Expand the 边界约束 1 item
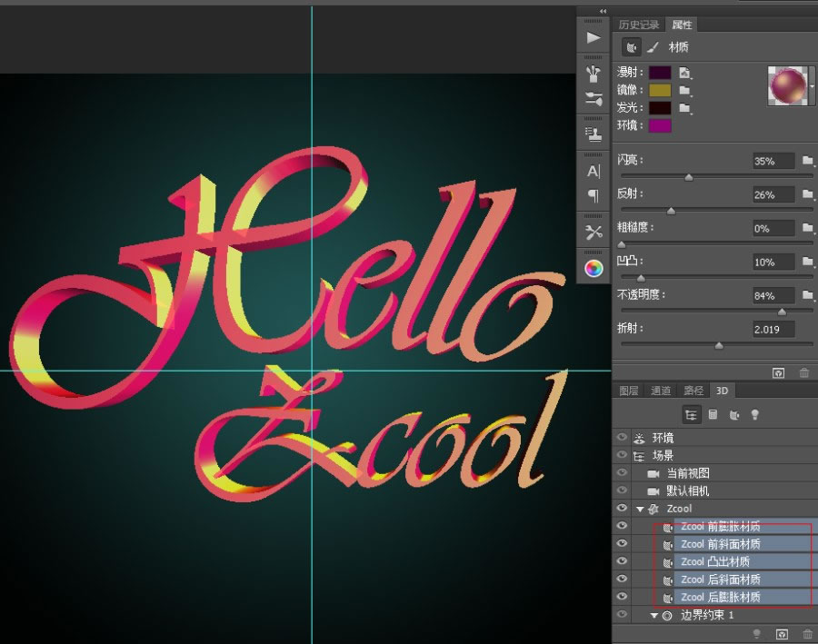Image resolution: width=818 pixels, height=644 pixels. 653,616
